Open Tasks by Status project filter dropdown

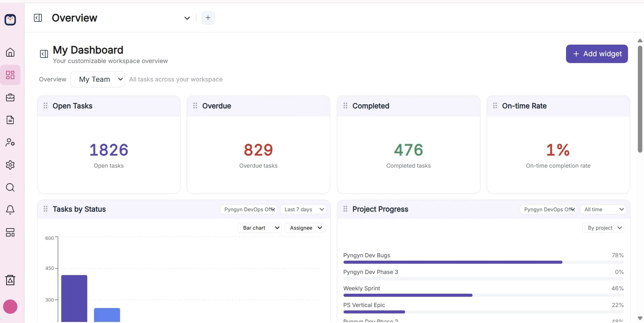(x=249, y=210)
